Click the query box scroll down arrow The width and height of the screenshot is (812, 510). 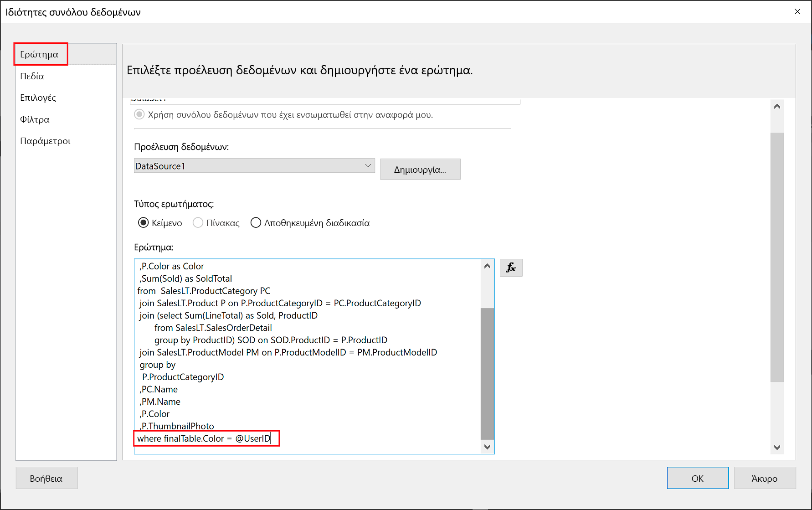pyautogui.click(x=487, y=447)
